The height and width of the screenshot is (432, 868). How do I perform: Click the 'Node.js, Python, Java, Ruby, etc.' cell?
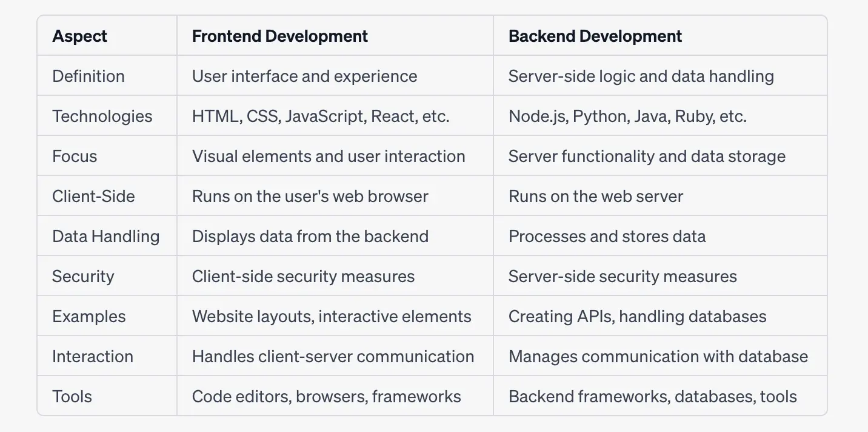point(627,116)
